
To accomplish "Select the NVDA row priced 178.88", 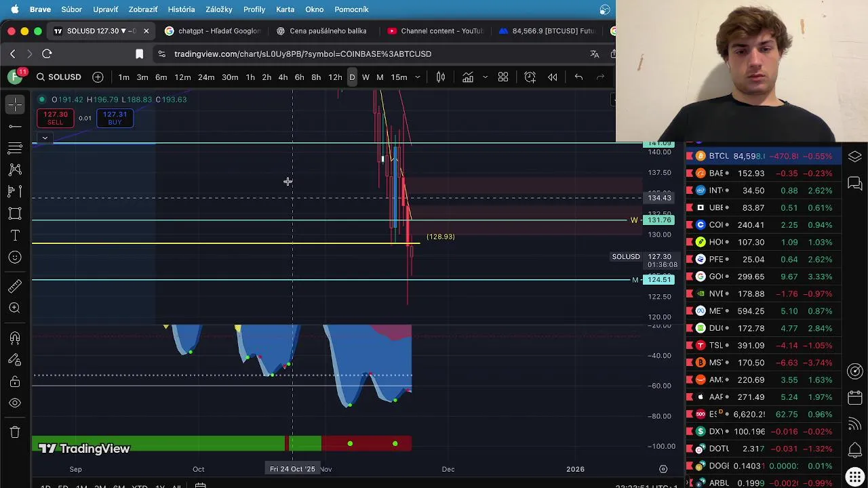I will (764, 294).
